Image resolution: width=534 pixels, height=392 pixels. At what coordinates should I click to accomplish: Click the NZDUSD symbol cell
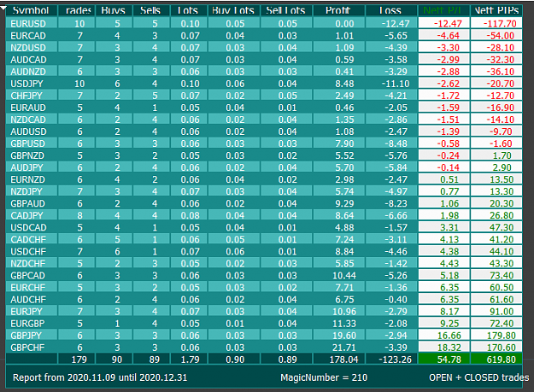pos(32,48)
